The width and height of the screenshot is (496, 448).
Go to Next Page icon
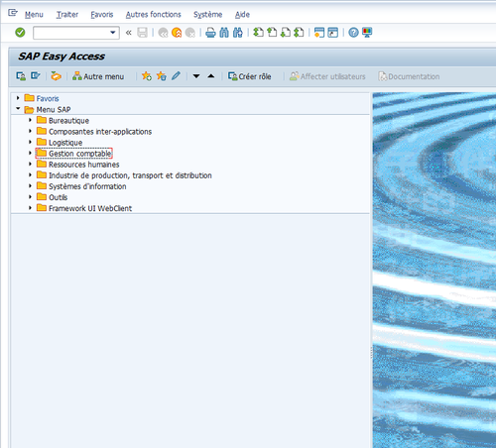pyautogui.click(x=286, y=33)
